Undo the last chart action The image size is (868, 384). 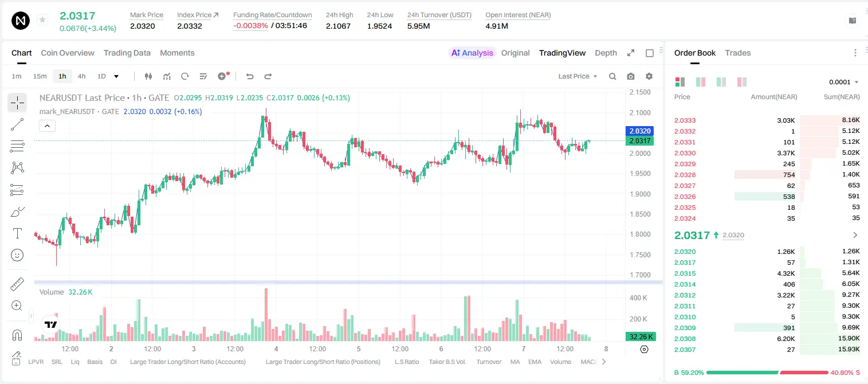coord(250,76)
